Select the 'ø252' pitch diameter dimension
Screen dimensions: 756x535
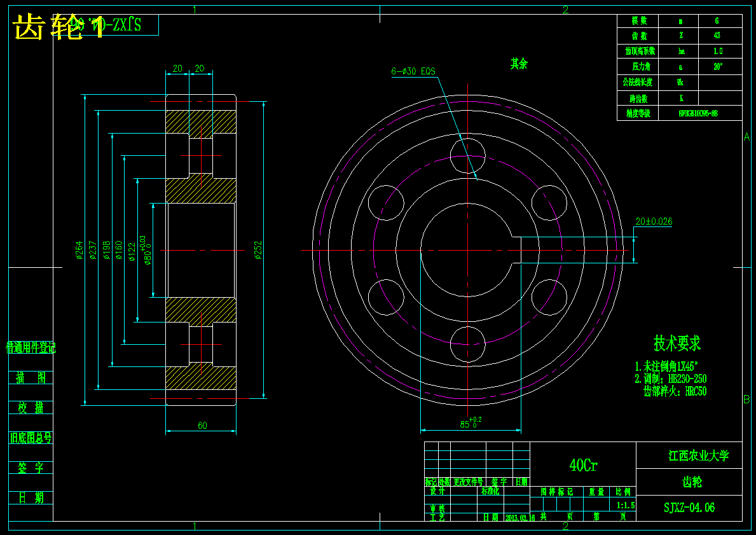258,251
